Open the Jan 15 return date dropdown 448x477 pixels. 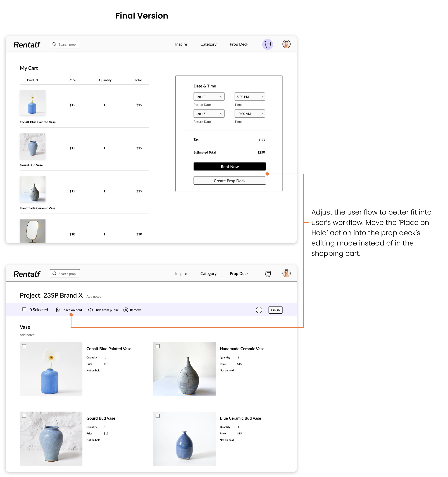click(x=209, y=114)
